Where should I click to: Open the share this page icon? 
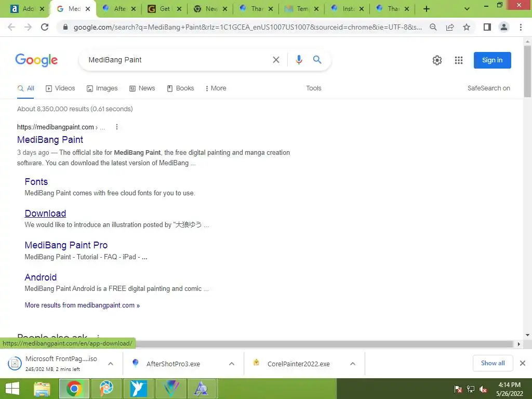pyautogui.click(x=450, y=27)
